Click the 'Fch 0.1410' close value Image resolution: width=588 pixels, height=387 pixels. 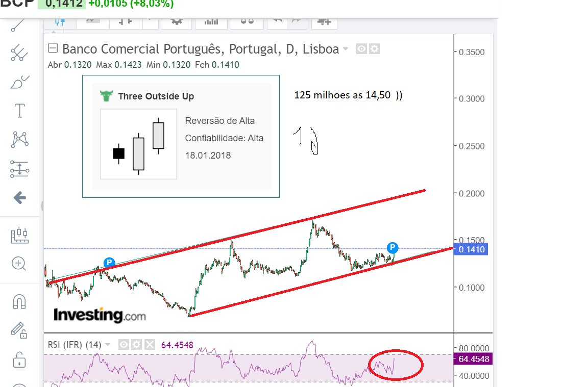[217, 65]
